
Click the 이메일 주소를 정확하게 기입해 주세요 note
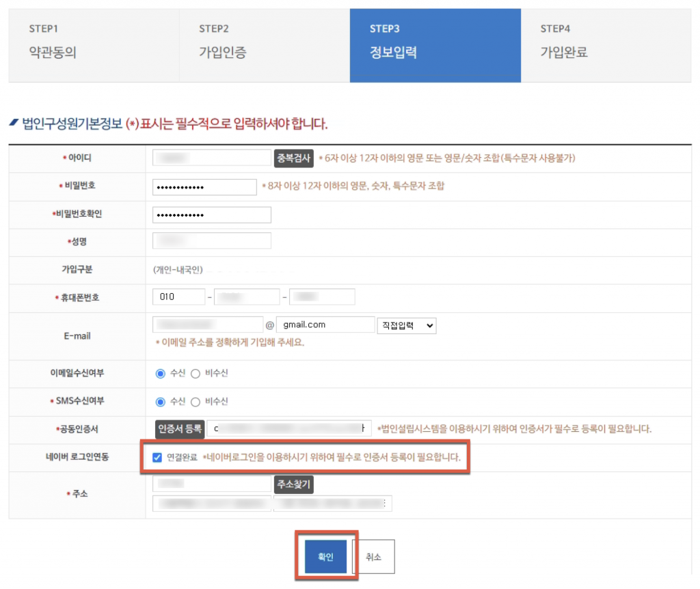[230, 342]
